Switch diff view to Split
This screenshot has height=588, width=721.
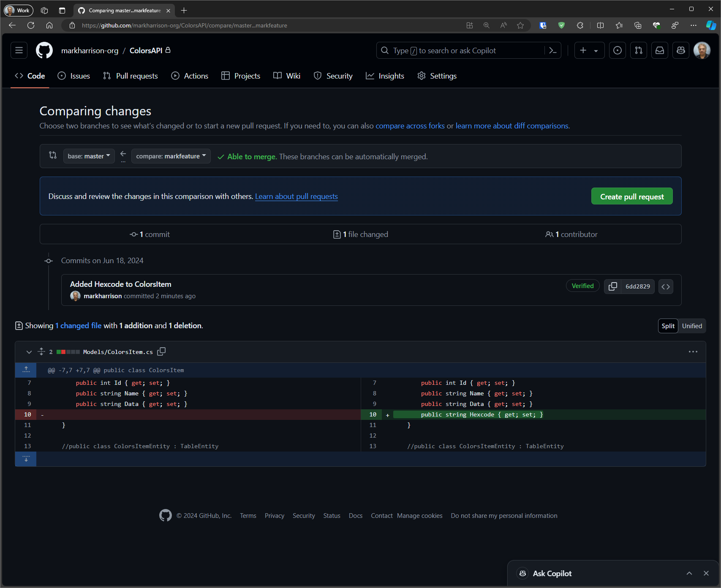[668, 326]
